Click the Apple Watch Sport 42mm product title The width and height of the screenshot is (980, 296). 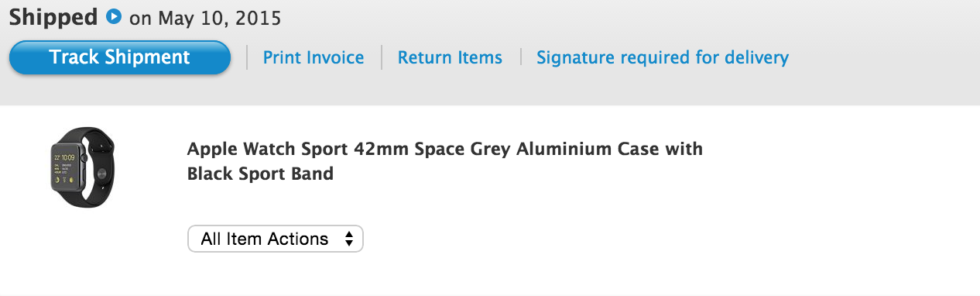tap(445, 148)
